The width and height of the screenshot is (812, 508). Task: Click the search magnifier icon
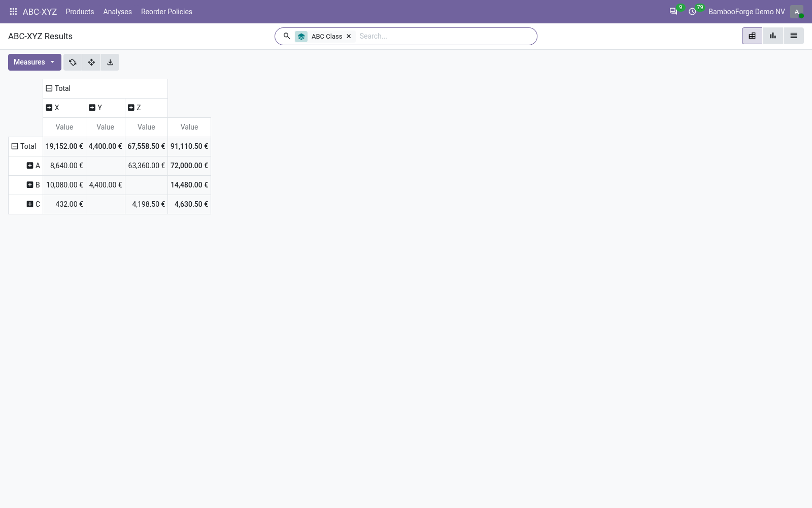pos(287,36)
